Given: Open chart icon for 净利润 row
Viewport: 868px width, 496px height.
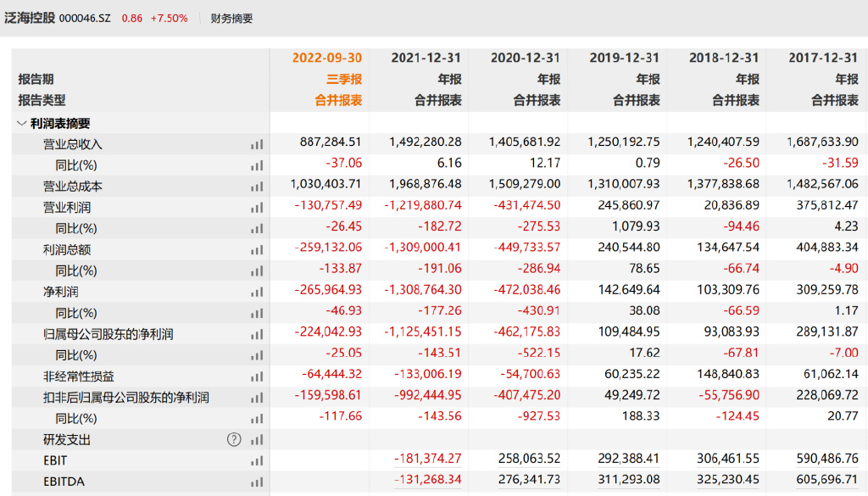Looking at the screenshot, I should pyautogui.click(x=257, y=293).
